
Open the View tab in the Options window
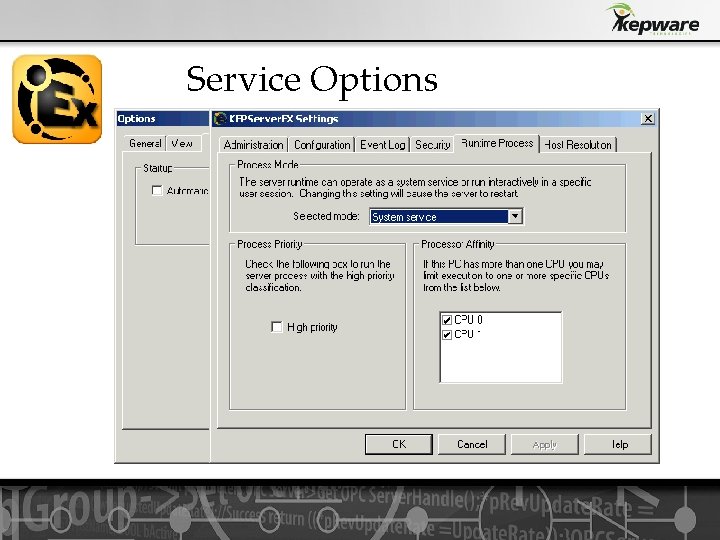tap(182, 143)
